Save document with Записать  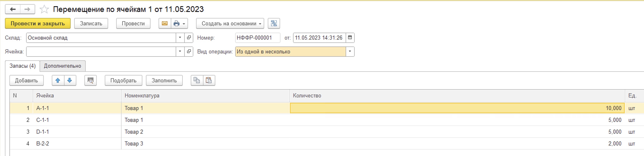pos(91,23)
